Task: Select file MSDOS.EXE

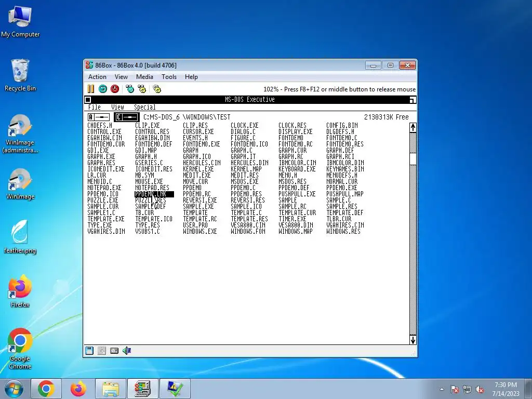Action: [x=245, y=181]
